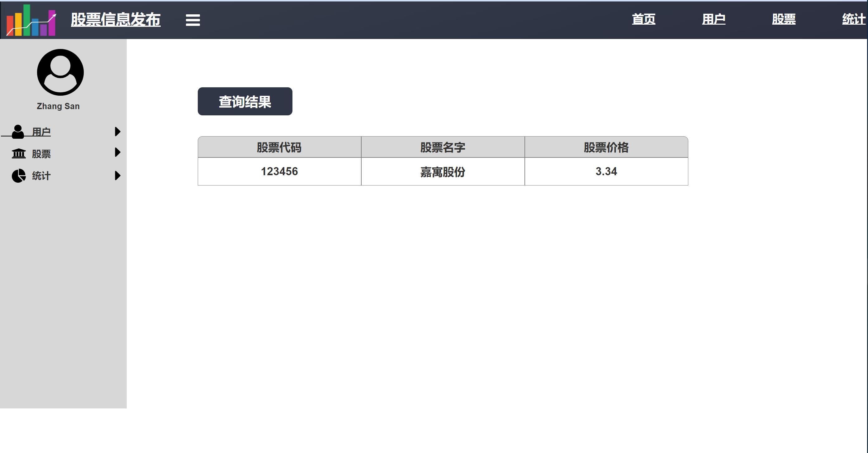This screenshot has height=453, width=868.
Task: Select the 股票 sidebar text item
Action: click(x=41, y=154)
